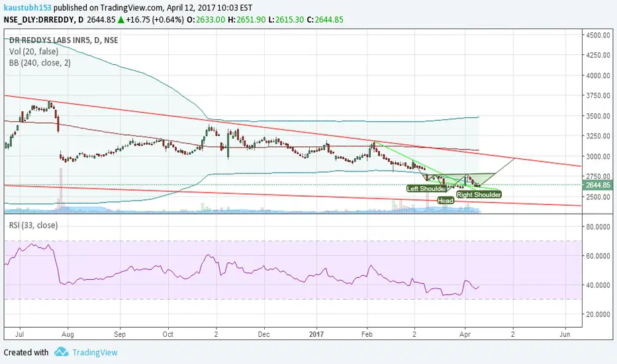Viewport: 617px width, 364px height.
Task: Click the low value L:2615.30
Action: click(x=286, y=20)
